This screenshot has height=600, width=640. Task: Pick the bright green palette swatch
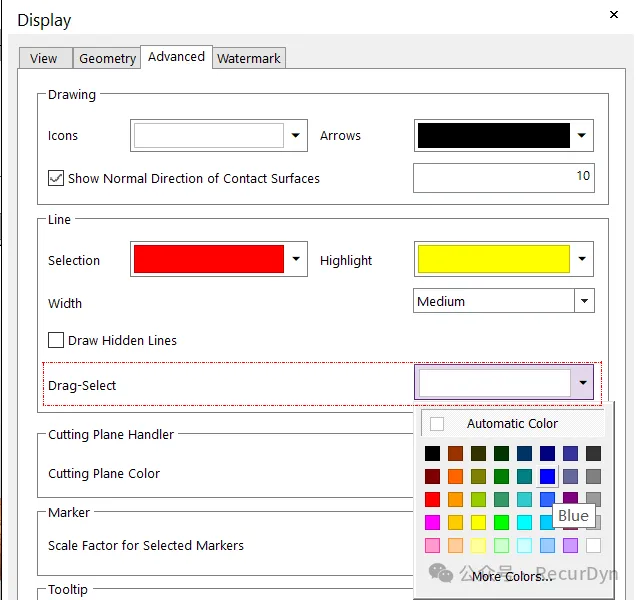point(501,522)
